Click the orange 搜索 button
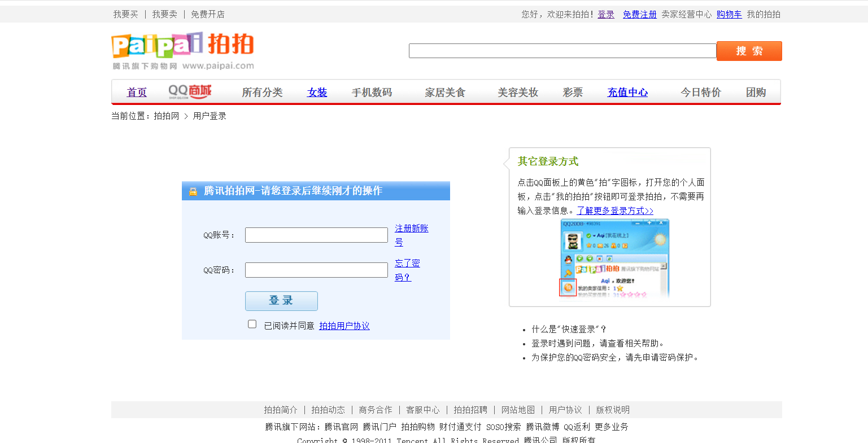This screenshot has height=443, width=868. click(749, 51)
